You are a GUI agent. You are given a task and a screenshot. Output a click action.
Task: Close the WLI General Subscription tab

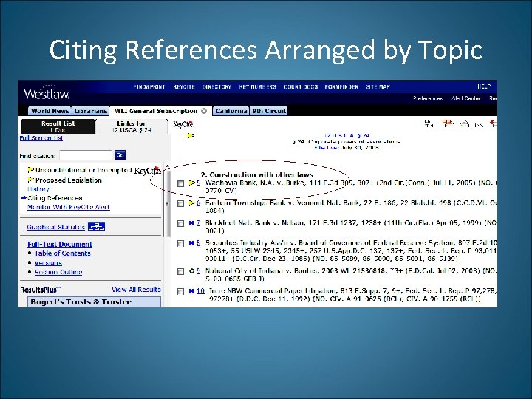(204, 111)
